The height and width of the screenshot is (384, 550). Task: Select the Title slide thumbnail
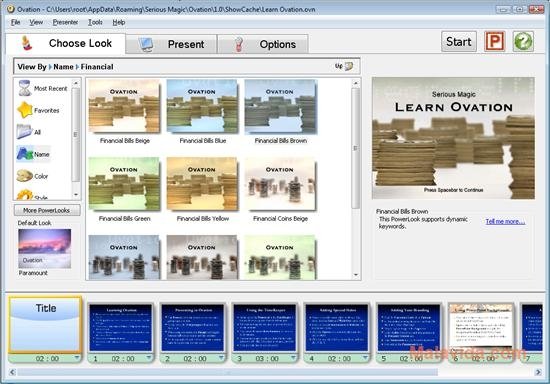tap(46, 325)
